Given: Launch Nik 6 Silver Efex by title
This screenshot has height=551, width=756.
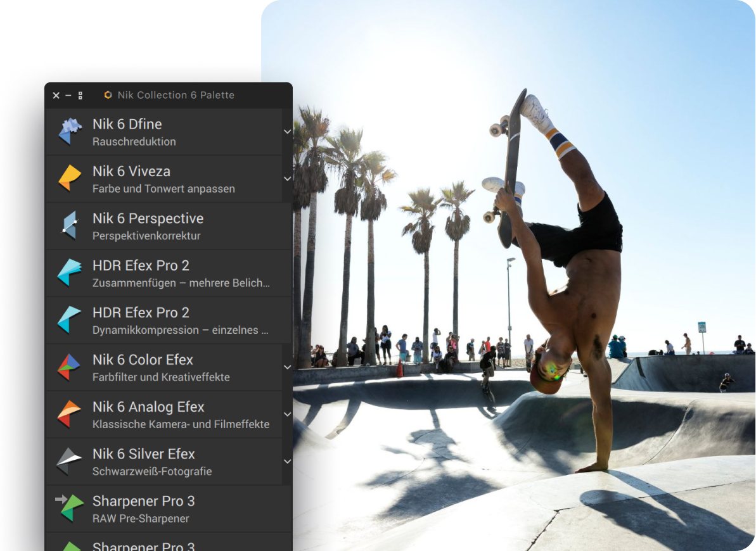Looking at the screenshot, I should tap(144, 453).
